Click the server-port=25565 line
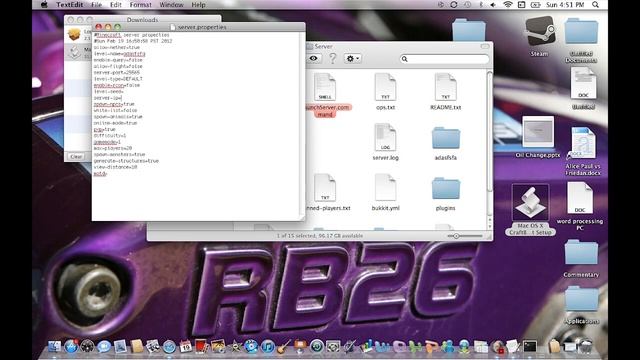The width and height of the screenshot is (640, 360). pyautogui.click(x=117, y=73)
